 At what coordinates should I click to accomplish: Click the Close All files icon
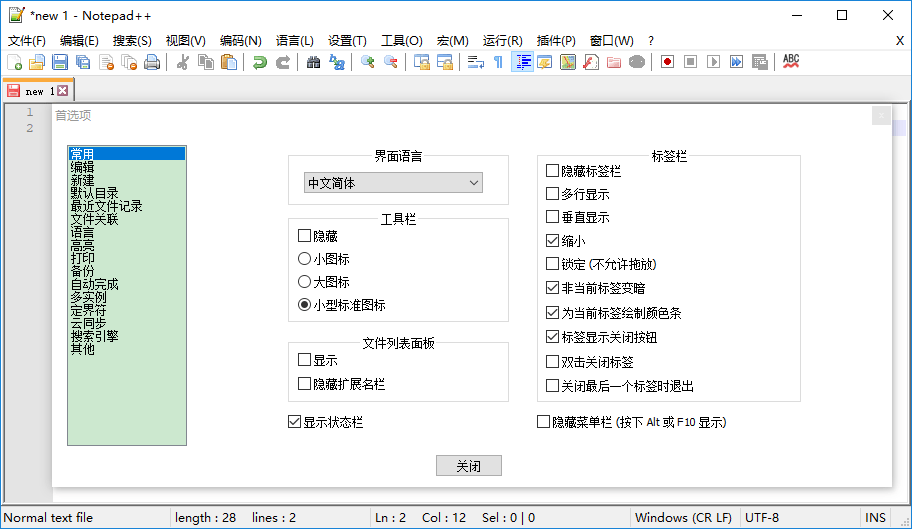(129, 62)
